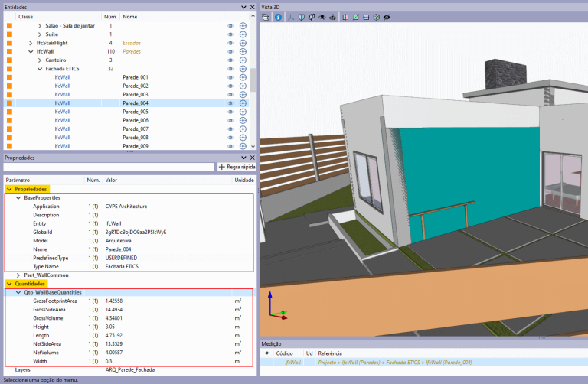This screenshot has height=384, width=588.
Task: Click orange color swatch of Suite row
Action: (9, 34)
